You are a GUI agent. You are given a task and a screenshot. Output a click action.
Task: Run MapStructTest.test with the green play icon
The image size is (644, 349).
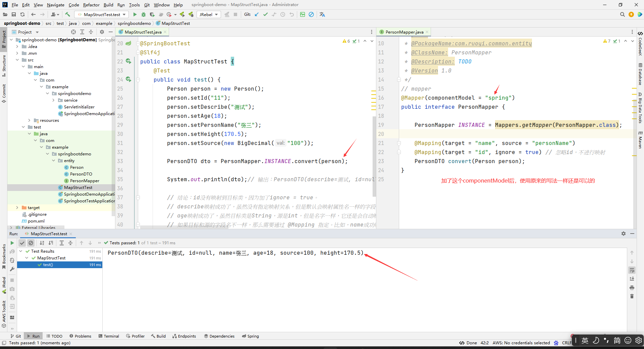point(135,14)
